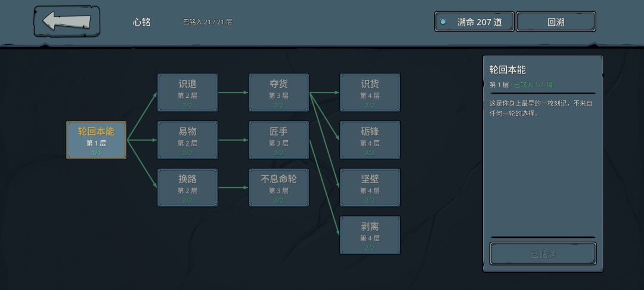This screenshot has width=644, height=290.
Task: Open the 不息命轮 skill node
Action: [x=278, y=188]
